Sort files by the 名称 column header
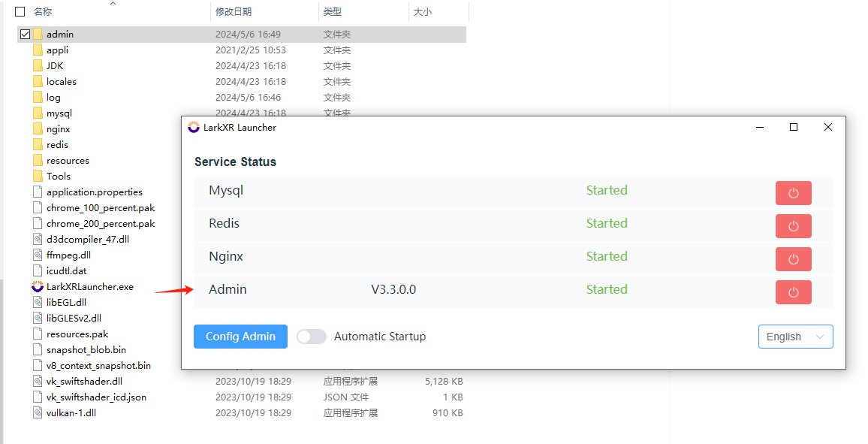Screen dimensions: 868x444 pos(43,11)
